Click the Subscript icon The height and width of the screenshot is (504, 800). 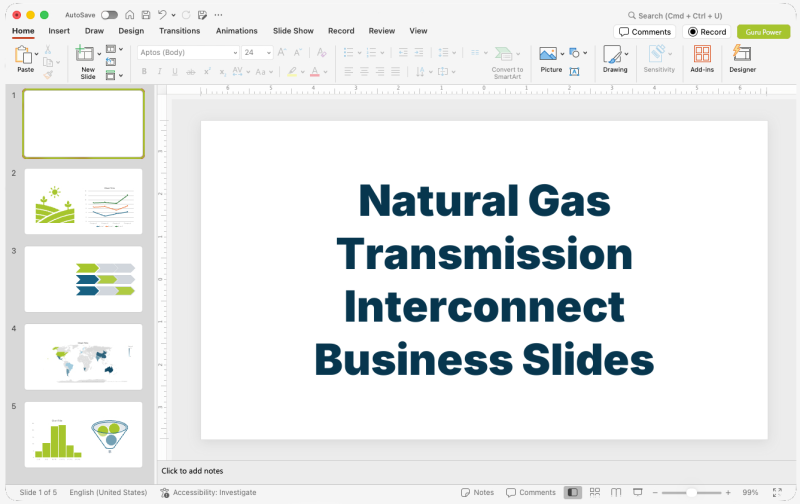pos(222,72)
